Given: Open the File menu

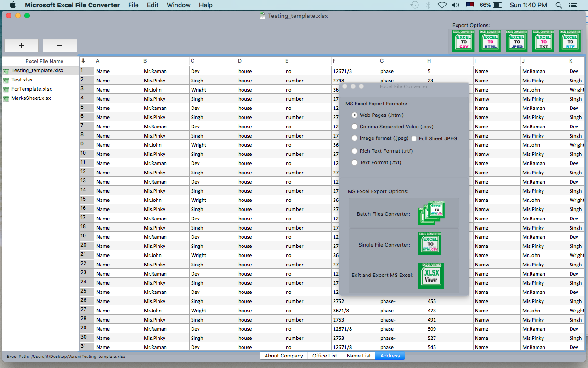Looking at the screenshot, I should tap(133, 5).
